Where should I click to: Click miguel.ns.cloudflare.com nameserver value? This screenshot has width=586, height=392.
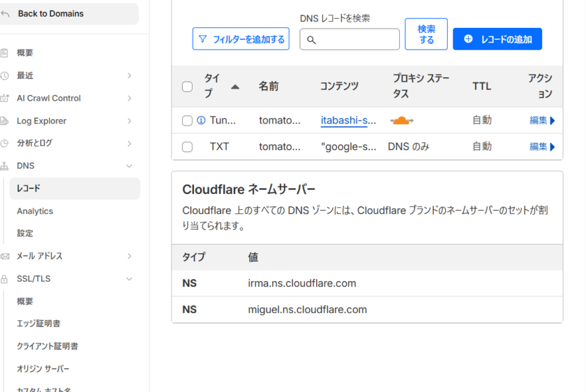pos(308,310)
